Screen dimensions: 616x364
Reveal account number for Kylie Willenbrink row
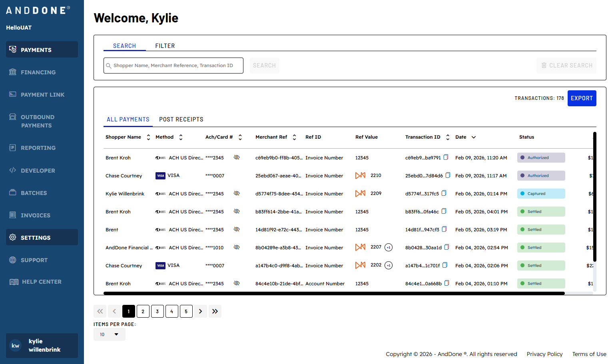[x=237, y=193]
